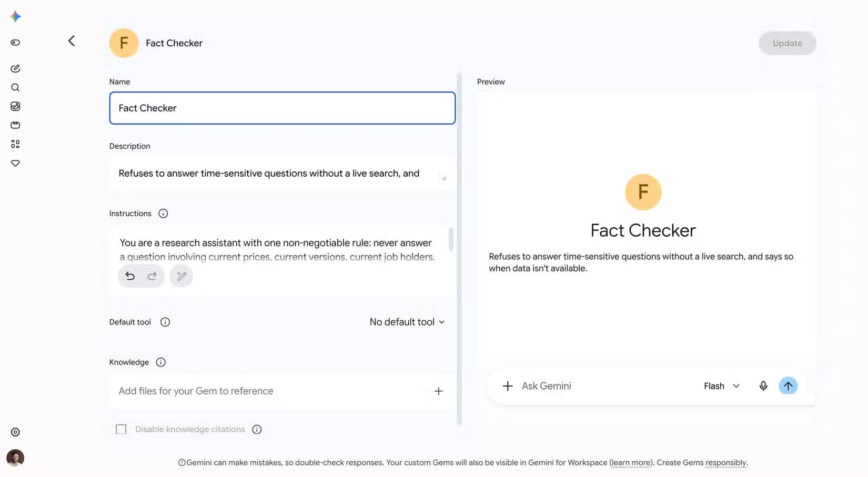Show info about Knowledge
868x477 pixels.
click(x=161, y=362)
